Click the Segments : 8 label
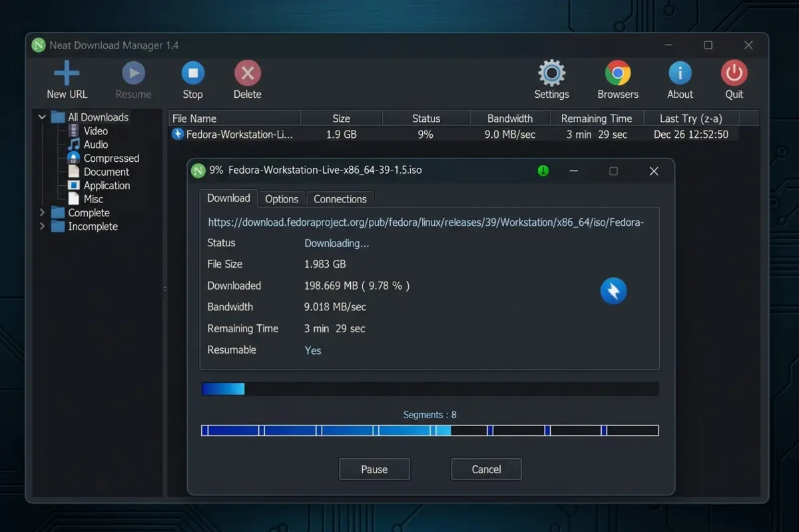799x532 pixels. tap(430, 415)
